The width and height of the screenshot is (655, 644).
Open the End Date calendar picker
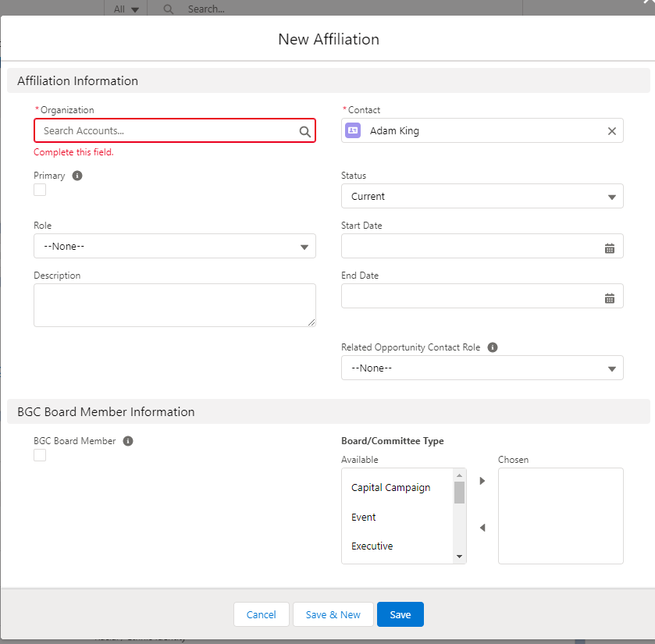[610, 296]
